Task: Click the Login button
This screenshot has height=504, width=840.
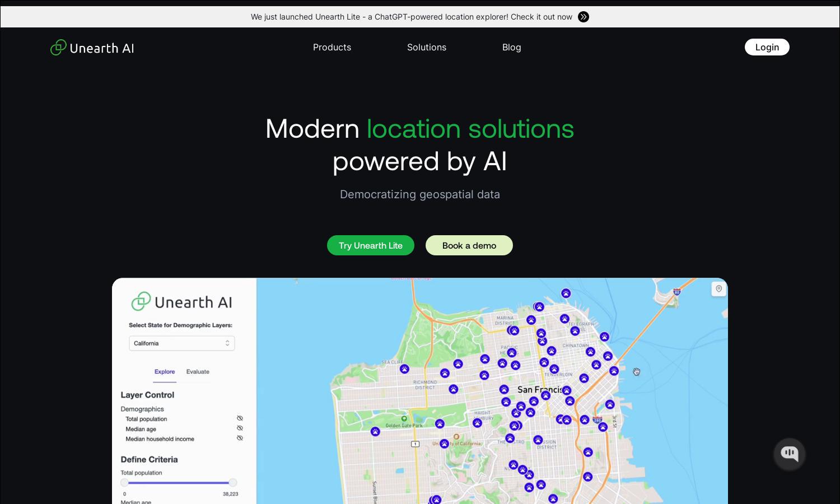Action: 767,47
